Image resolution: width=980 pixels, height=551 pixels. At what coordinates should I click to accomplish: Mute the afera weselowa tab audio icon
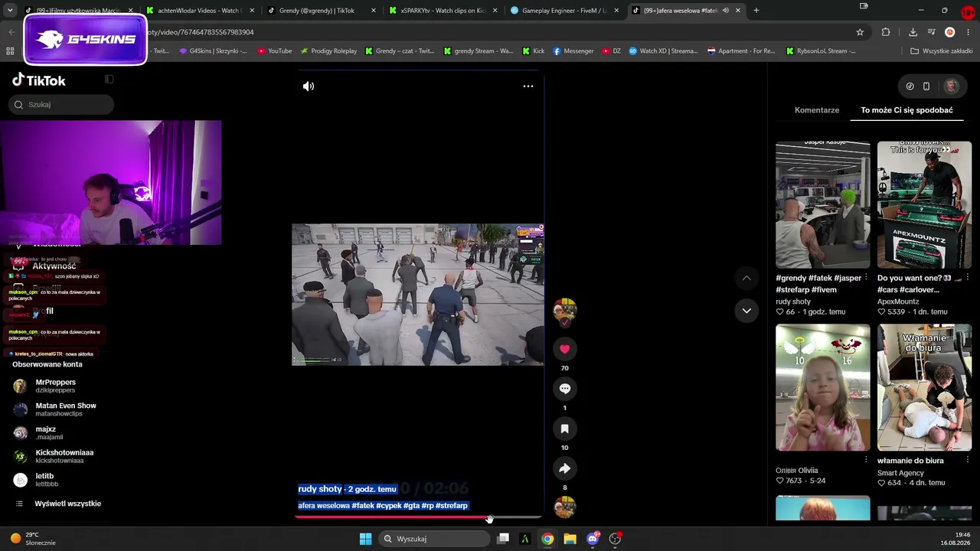[x=725, y=11]
